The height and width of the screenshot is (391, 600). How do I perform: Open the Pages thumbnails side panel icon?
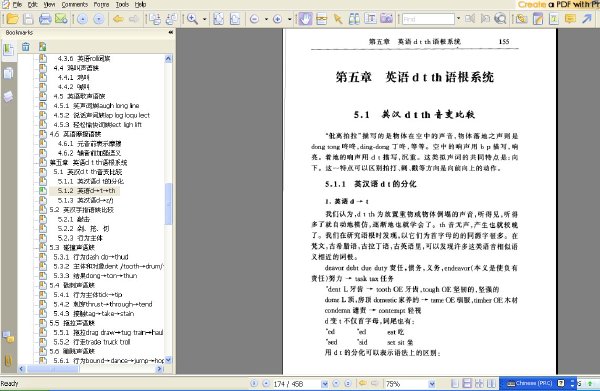pos(8,73)
